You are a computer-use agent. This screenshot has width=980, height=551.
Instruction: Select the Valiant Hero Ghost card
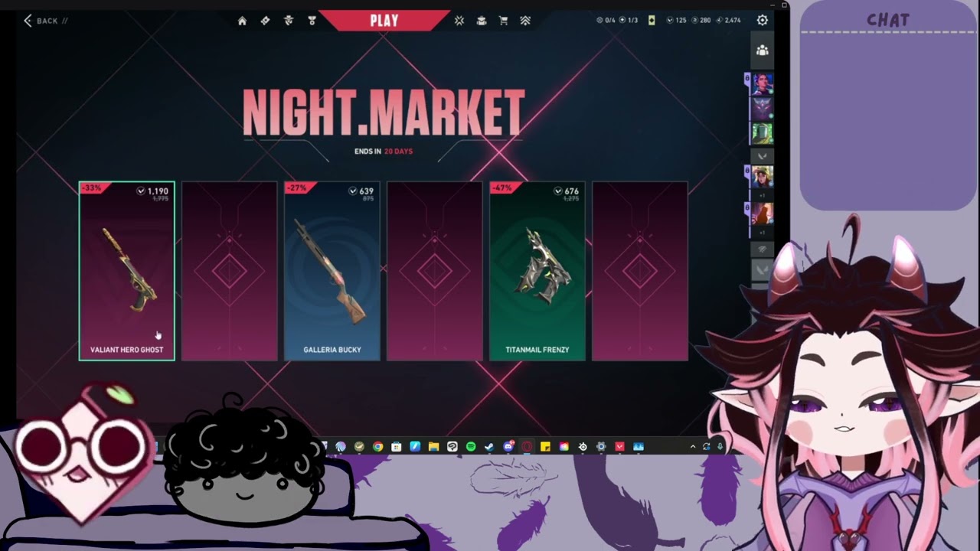pyautogui.click(x=127, y=271)
